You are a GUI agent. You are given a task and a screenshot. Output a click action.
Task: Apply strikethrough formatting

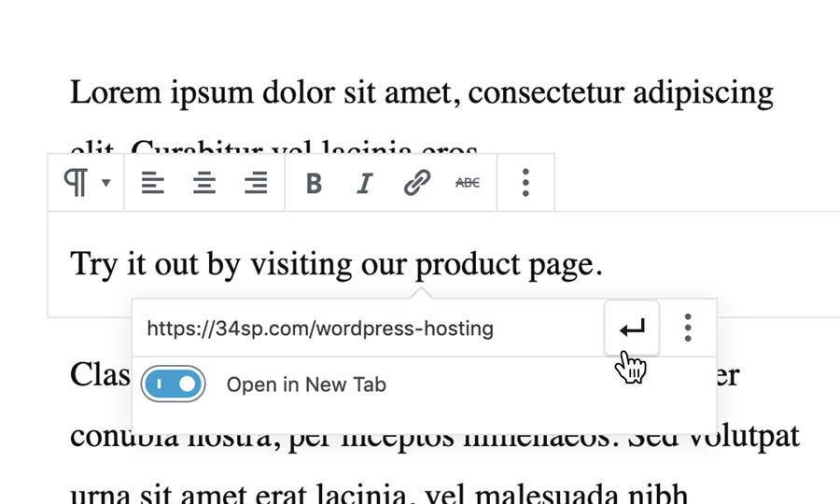(468, 183)
